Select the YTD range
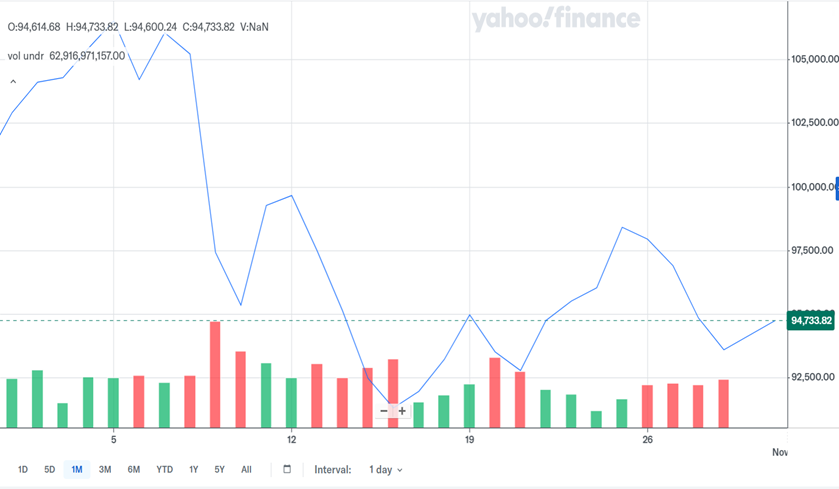This screenshot has width=839, height=489. (164, 469)
